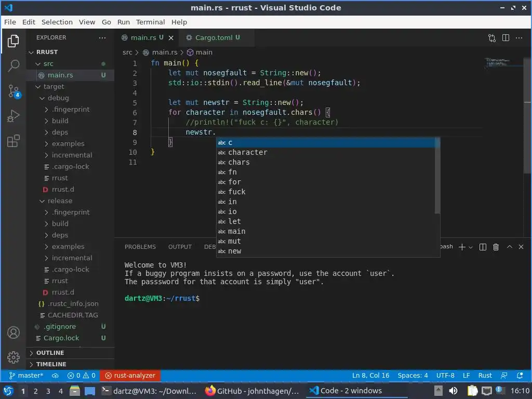Open editor More Actions ellipsis
532x399 pixels.
(x=519, y=37)
